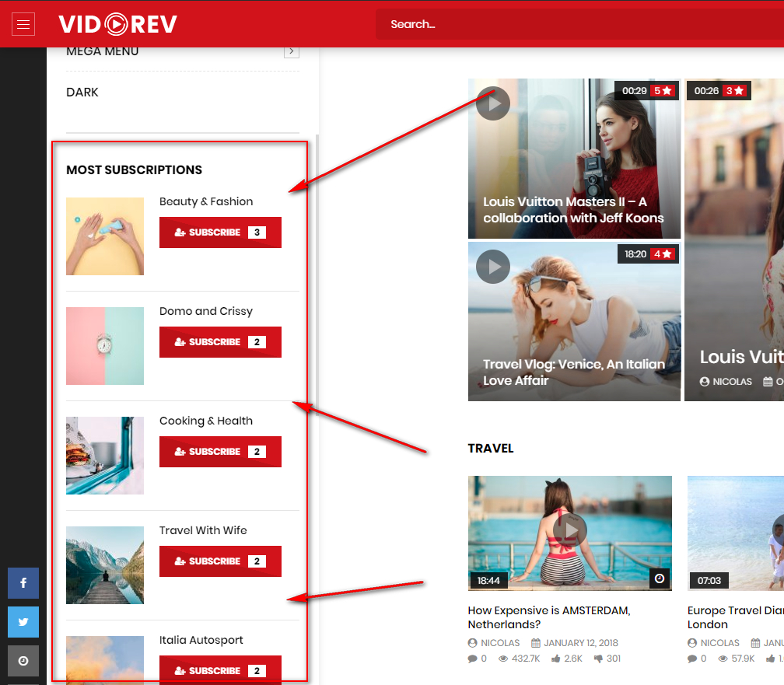
Task: Share via the Twitter icon
Action: point(23,622)
